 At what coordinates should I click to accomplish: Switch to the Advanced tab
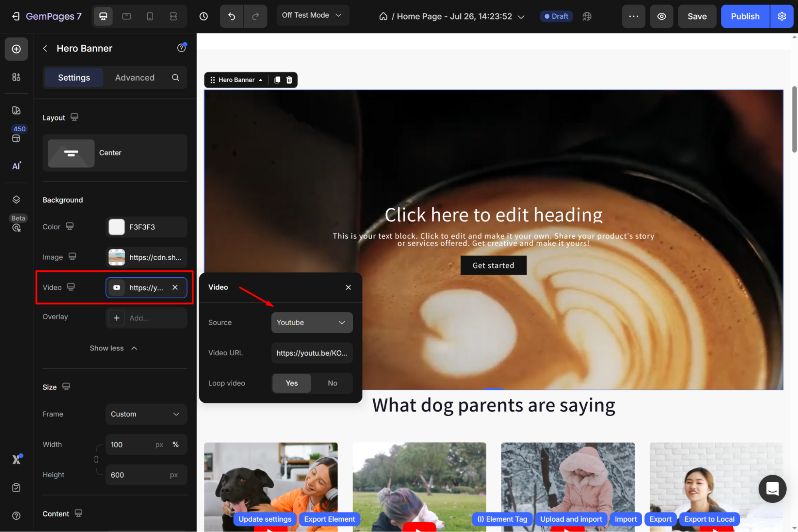pyautogui.click(x=135, y=77)
